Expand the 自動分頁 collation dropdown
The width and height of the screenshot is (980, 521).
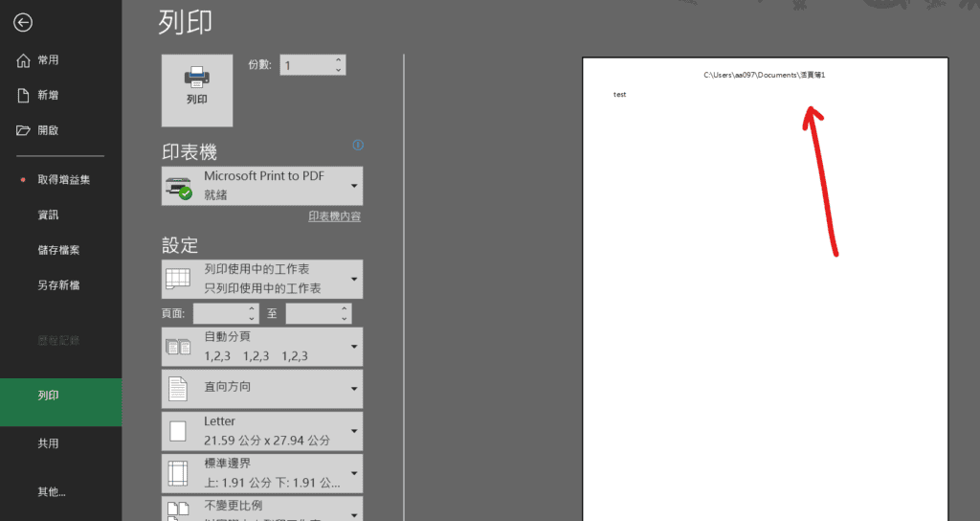click(x=262, y=347)
